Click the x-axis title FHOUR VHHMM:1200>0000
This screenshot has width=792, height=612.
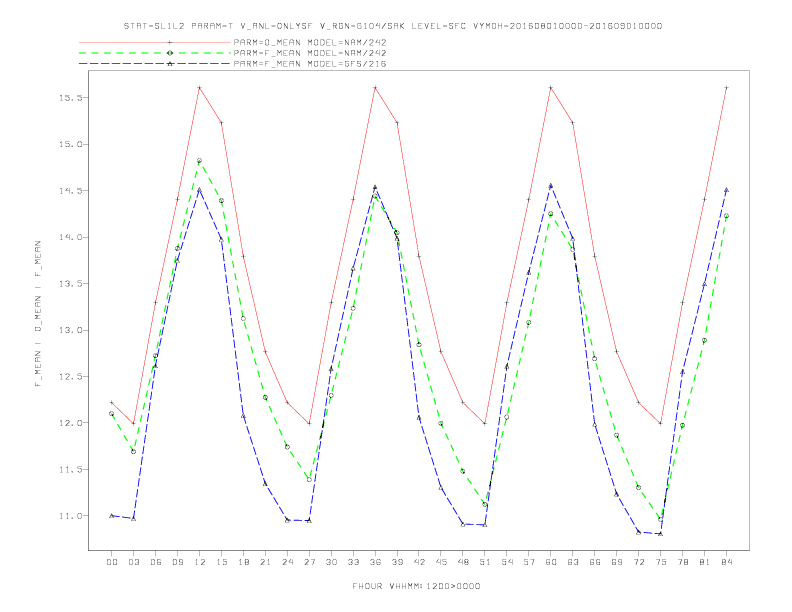tap(416, 586)
